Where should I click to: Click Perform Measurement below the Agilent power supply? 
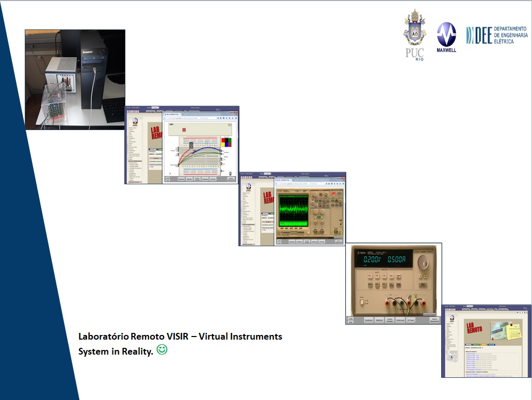(x=434, y=320)
